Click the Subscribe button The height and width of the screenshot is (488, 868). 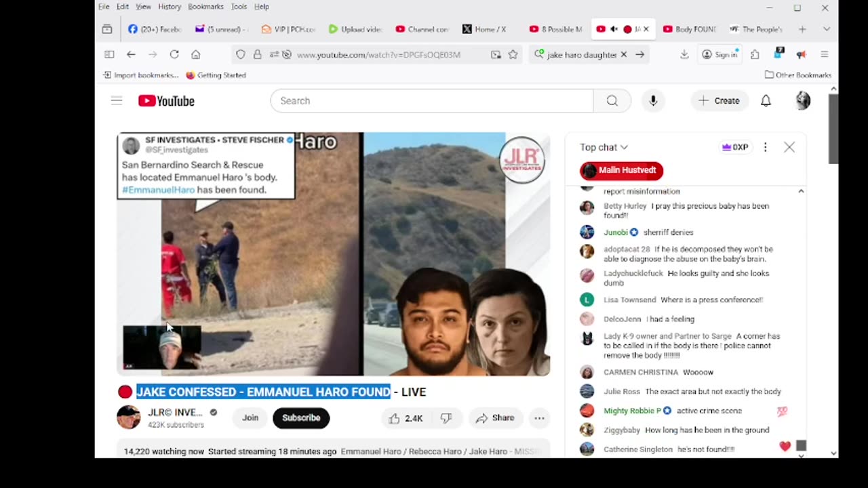(301, 418)
